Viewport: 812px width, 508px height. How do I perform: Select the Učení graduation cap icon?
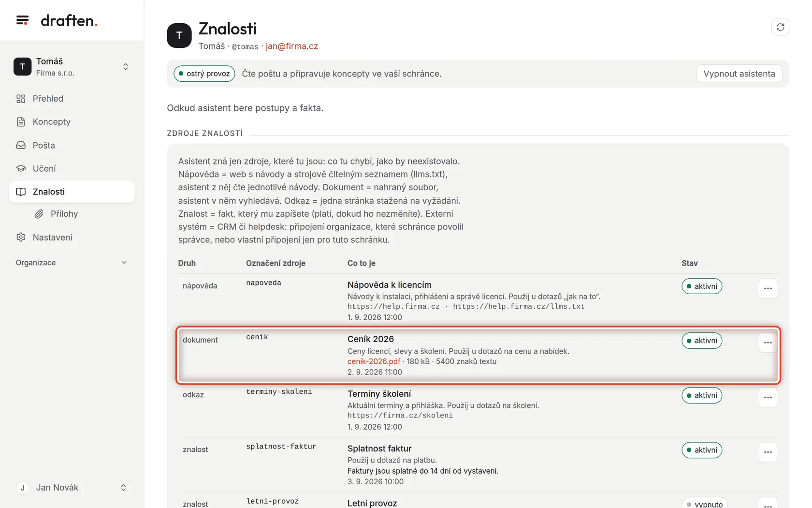tap(21, 168)
